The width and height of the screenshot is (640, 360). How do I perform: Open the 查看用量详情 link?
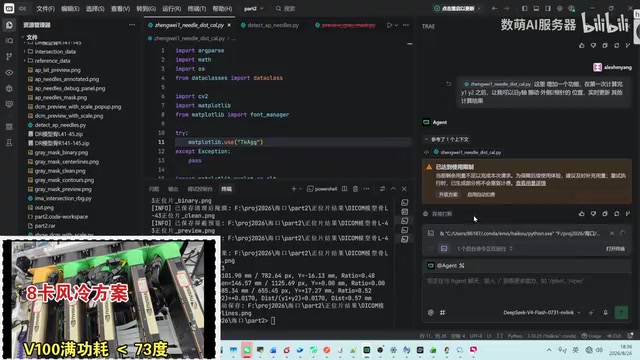531,183
